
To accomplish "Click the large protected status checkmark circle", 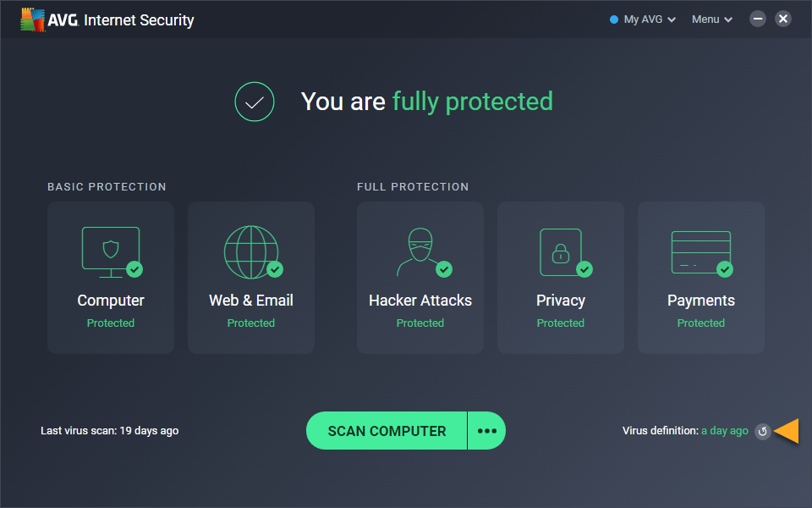I will (255, 102).
